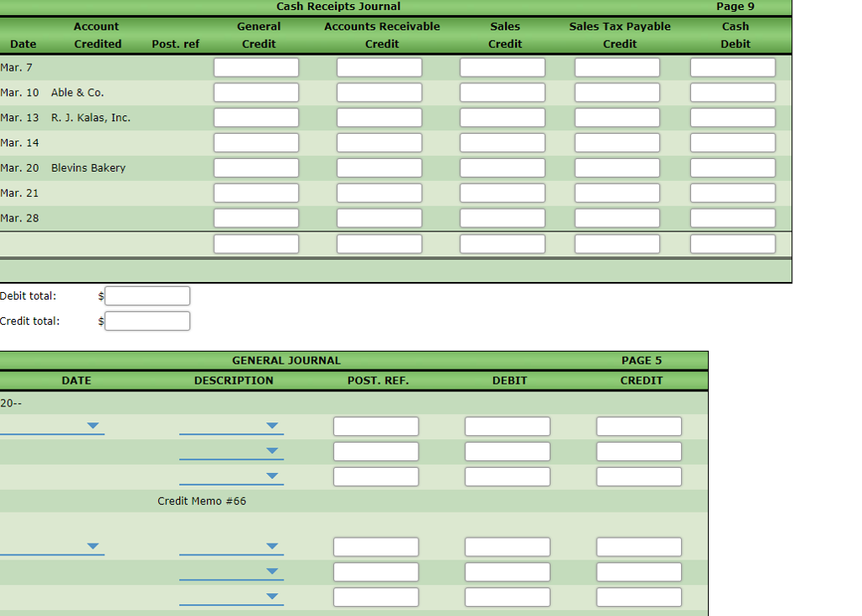Click the Cash Debit field for Mar. 28

point(732,218)
